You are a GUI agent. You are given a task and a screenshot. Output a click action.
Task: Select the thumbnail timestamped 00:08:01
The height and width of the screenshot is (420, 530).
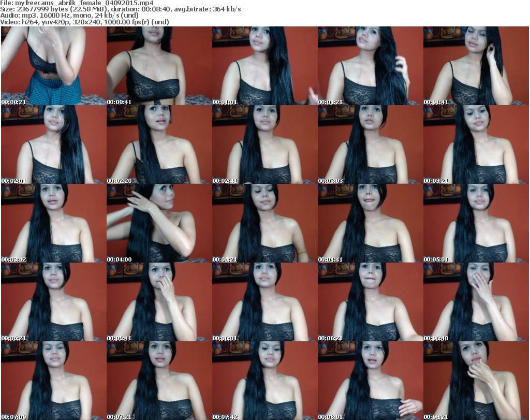click(370, 381)
